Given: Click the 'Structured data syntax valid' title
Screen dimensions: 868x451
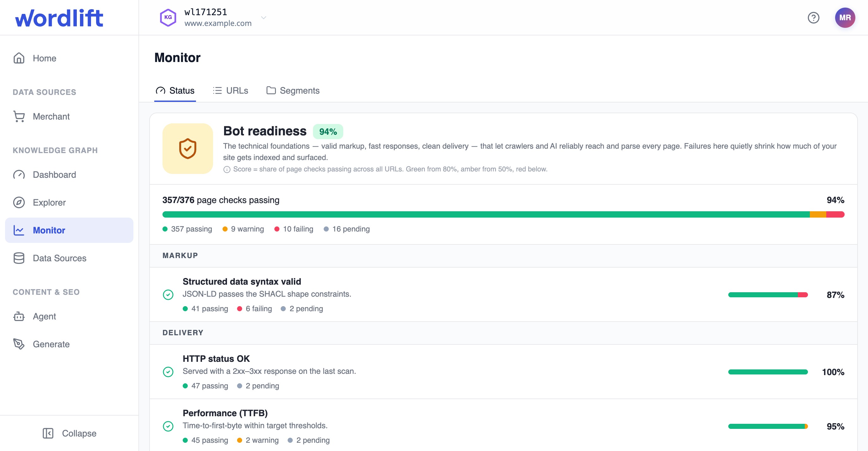Looking at the screenshot, I should point(241,281).
